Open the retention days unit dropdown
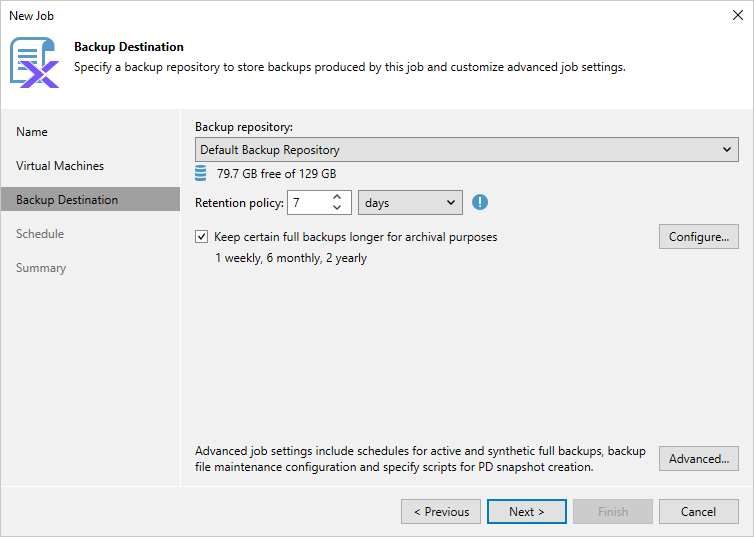This screenshot has height=537, width=754. tap(410, 203)
